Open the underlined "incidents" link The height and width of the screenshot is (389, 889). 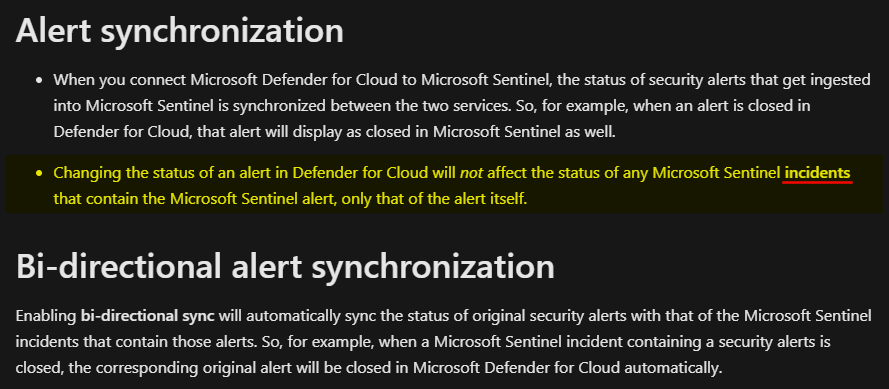click(817, 173)
